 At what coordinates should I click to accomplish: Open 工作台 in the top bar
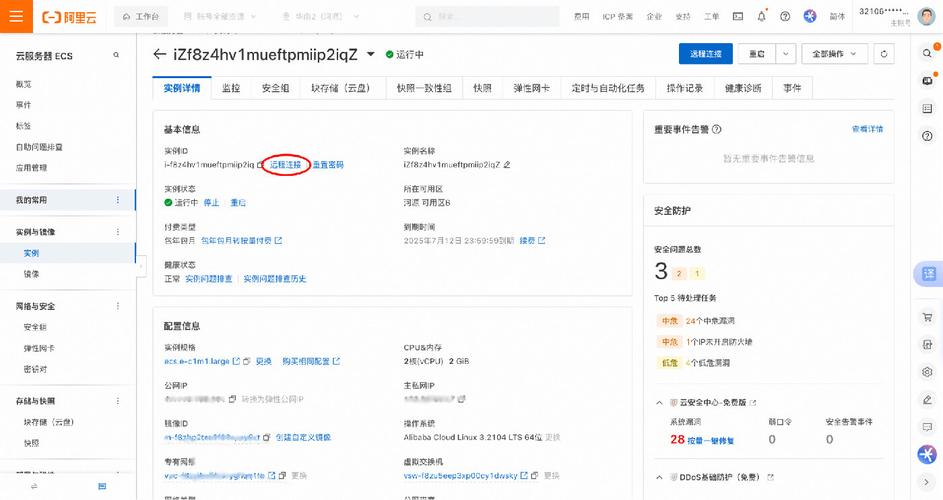(141, 17)
